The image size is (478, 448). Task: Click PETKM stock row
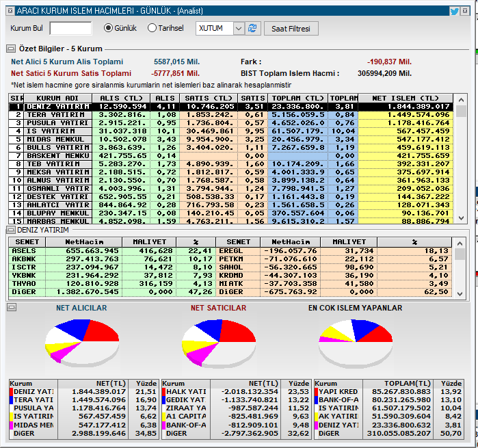coord(334,259)
